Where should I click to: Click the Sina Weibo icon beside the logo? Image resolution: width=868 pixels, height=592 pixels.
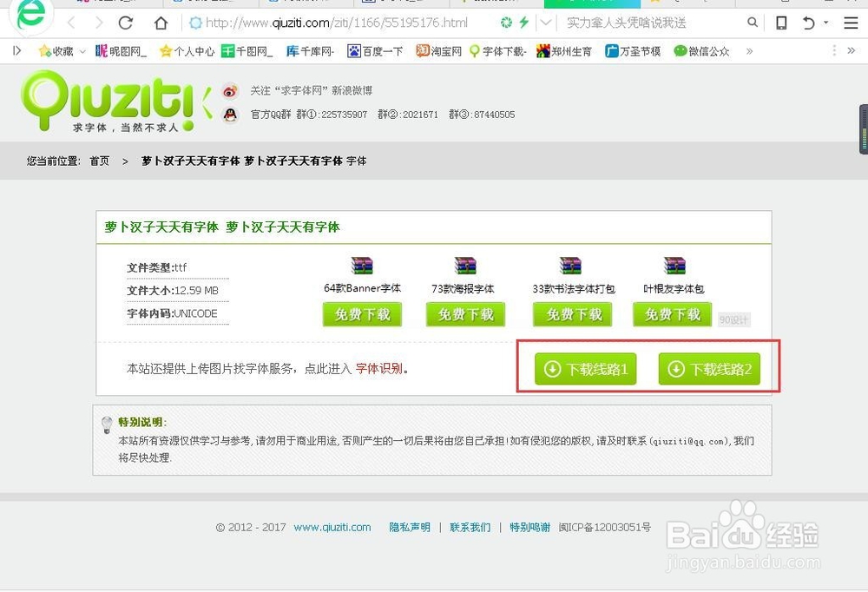[x=229, y=90]
